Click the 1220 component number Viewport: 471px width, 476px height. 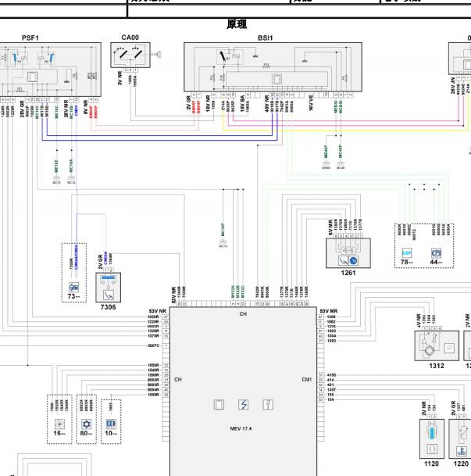click(x=461, y=463)
